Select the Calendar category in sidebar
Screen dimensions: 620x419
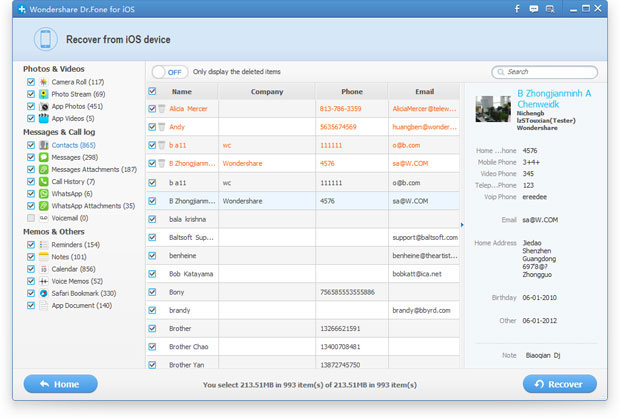[74, 269]
